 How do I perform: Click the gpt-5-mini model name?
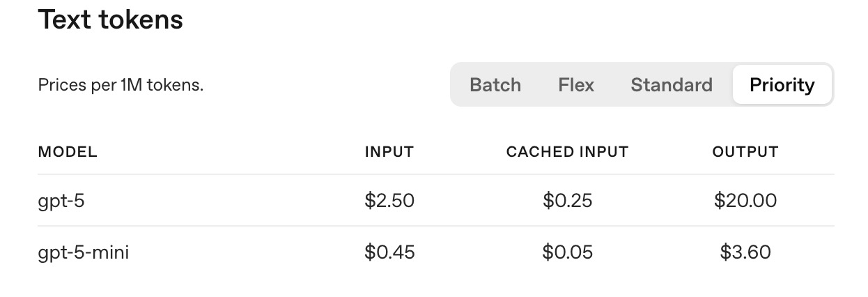84,252
